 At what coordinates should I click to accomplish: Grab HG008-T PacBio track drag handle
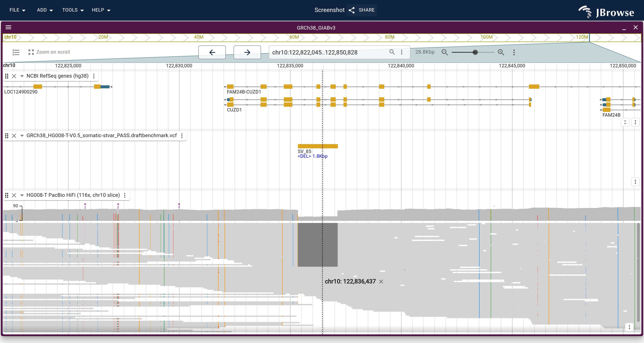click(7, 195)
